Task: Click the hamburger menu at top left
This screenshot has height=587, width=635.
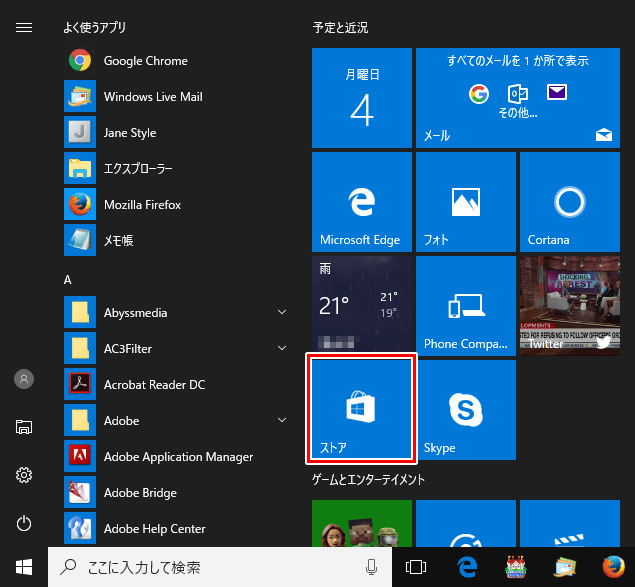Action: (x=24, y=28)
